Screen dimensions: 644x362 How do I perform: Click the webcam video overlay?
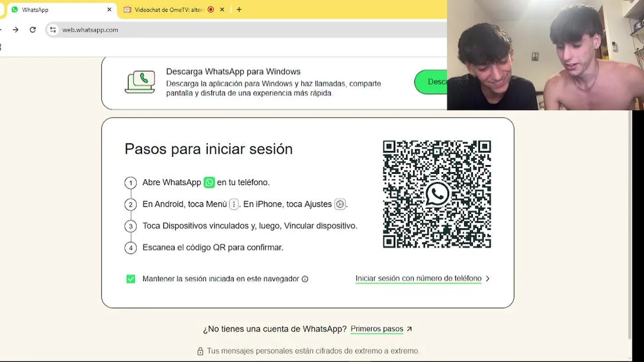tap(545, 55)
